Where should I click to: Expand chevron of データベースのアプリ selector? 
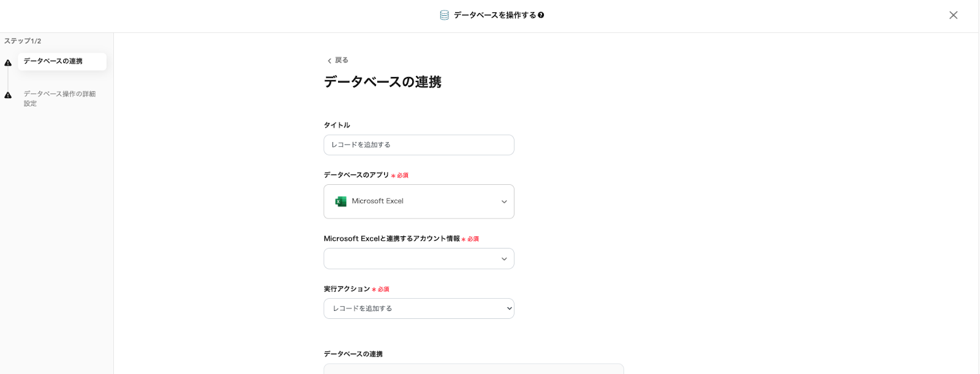pyautogui.click(x=504, y=201)
